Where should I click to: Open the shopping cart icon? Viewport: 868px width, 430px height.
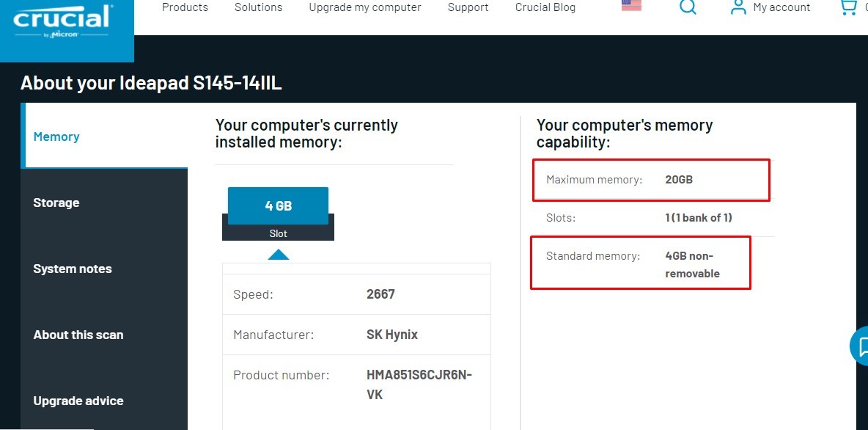tap(848, 7)
